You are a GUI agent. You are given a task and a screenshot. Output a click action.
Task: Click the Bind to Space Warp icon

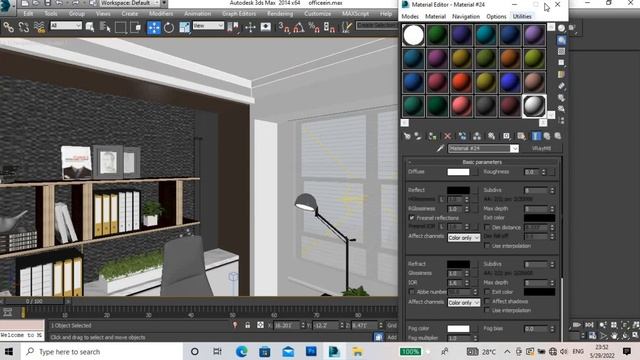click(x=39, y=27)
